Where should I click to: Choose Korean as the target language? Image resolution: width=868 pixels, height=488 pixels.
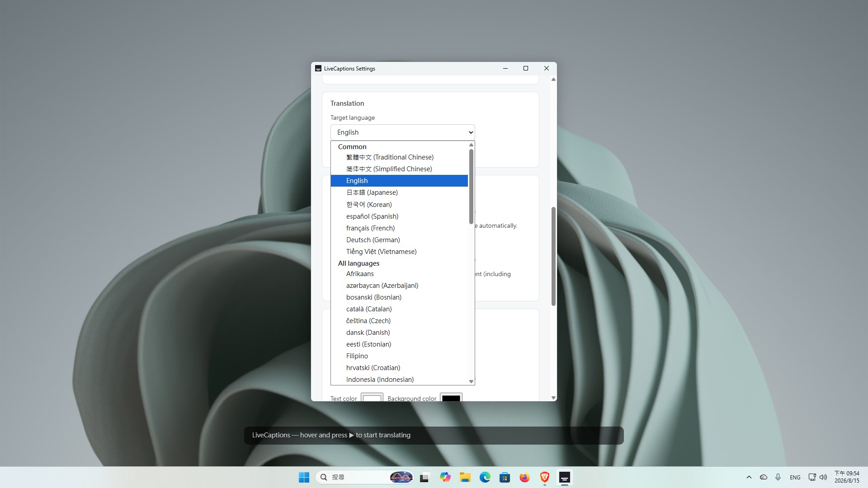(399, 205)
